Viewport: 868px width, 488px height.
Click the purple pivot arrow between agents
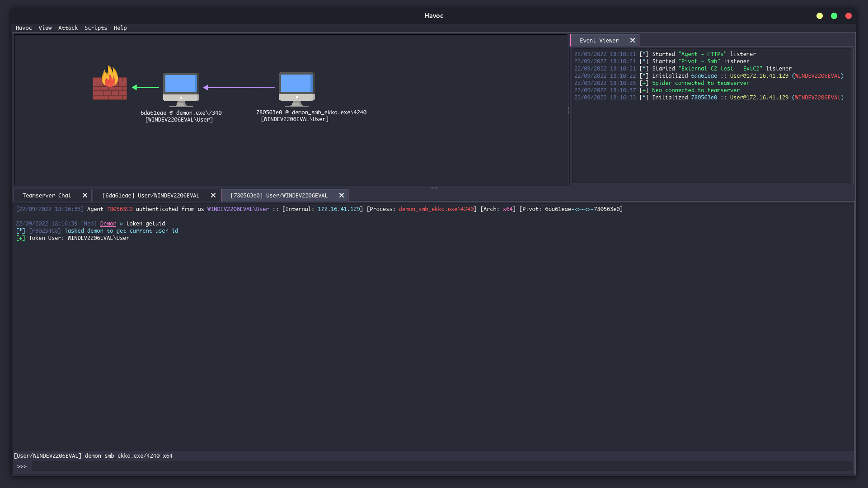click(x=239, y=88)
